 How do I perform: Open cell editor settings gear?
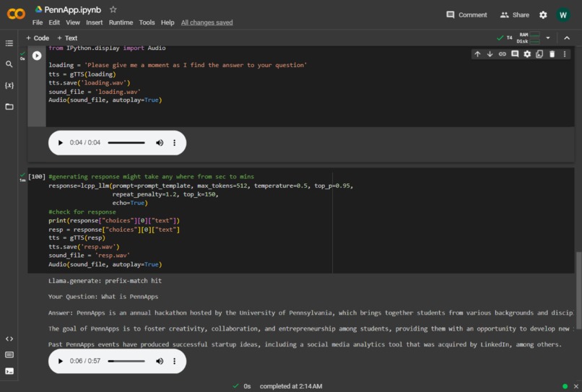coord(527,54)
